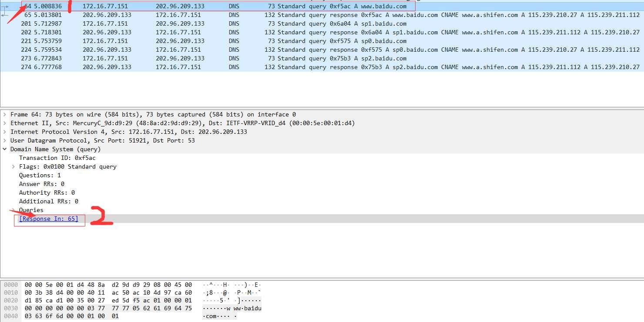
Task: Select packet 202 response 0x6a04 row
Action: point(322,32)
